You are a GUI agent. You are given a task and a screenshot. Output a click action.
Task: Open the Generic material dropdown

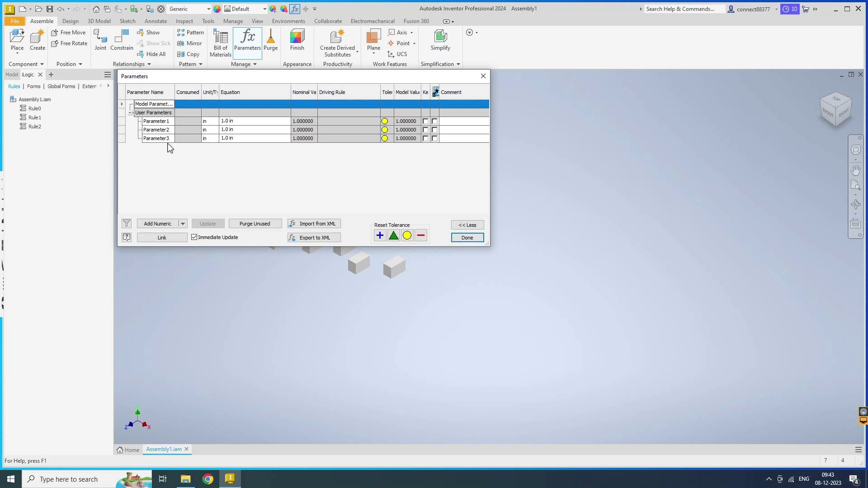[x=208, y=9]
